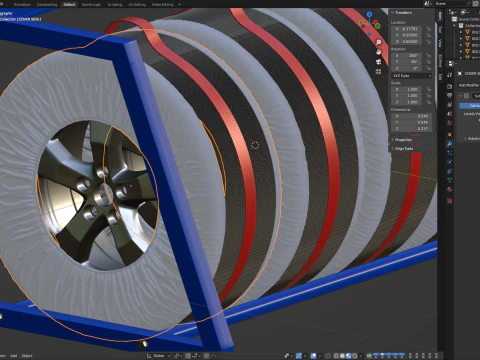Open the View tab in the sidebar

pyautogui.click(x=440, y=43)
